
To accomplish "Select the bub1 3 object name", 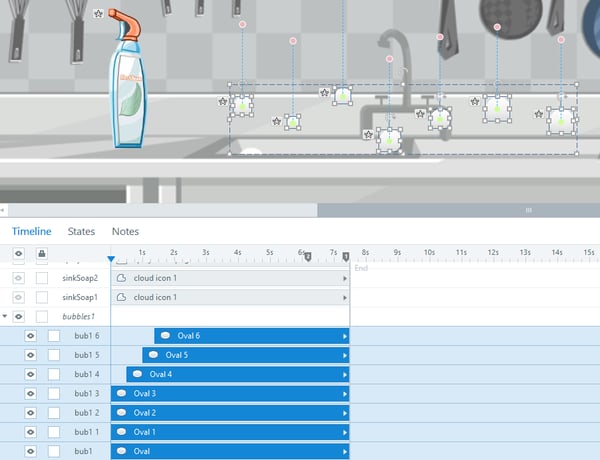I will [87, 394].
